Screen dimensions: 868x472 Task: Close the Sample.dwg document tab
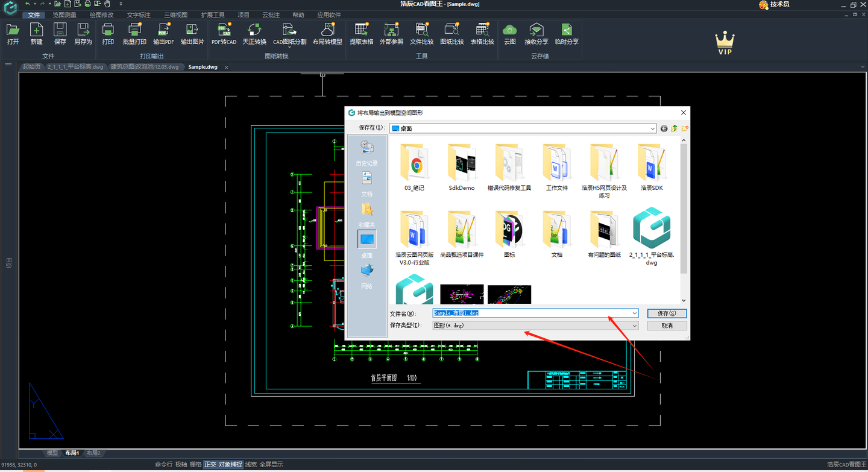click(227, 68)
